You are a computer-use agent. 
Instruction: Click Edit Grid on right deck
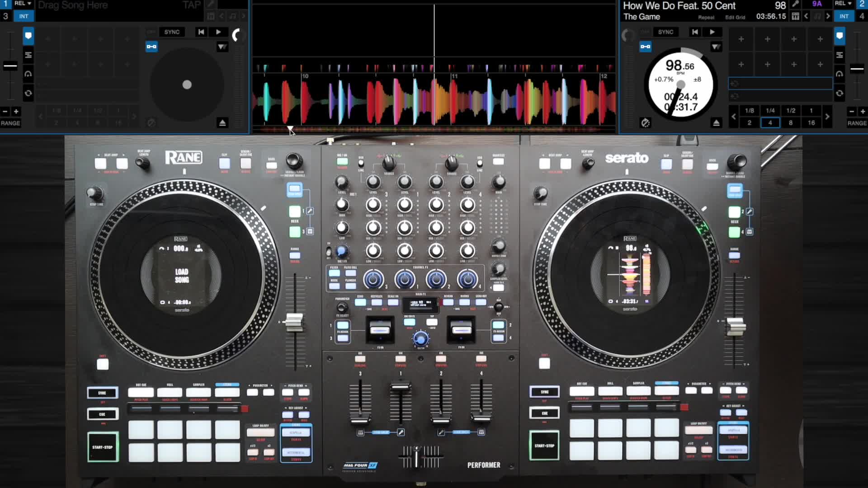tap(735, 18)
